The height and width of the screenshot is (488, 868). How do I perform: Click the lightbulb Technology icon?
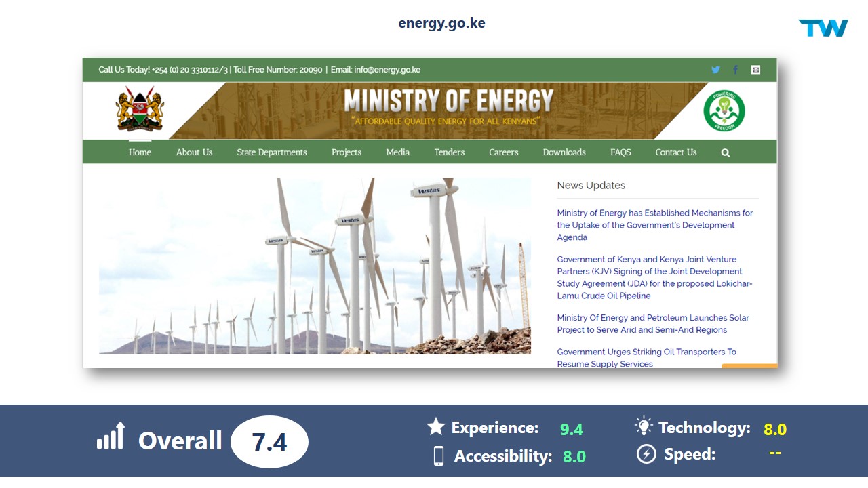(x=643, y=426)
